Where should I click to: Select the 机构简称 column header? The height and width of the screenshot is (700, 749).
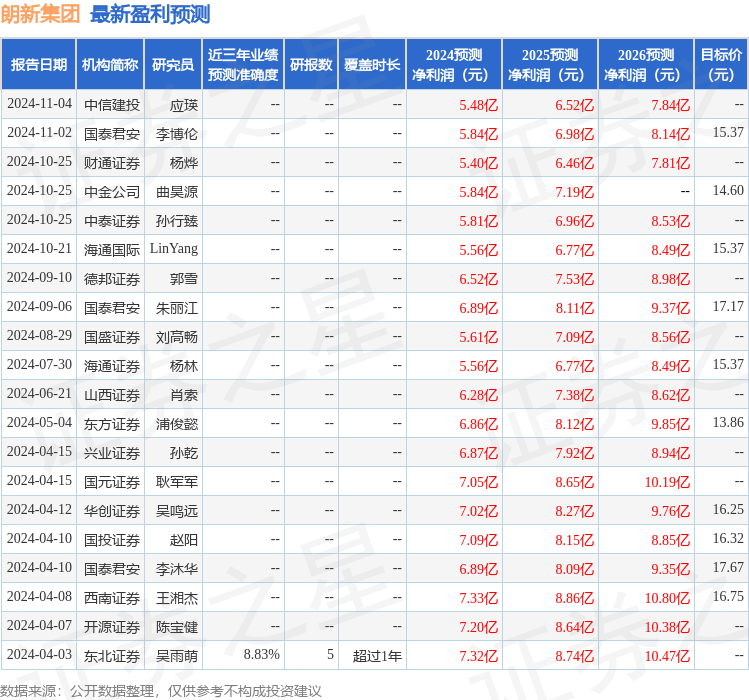click(x=110, y=65)
